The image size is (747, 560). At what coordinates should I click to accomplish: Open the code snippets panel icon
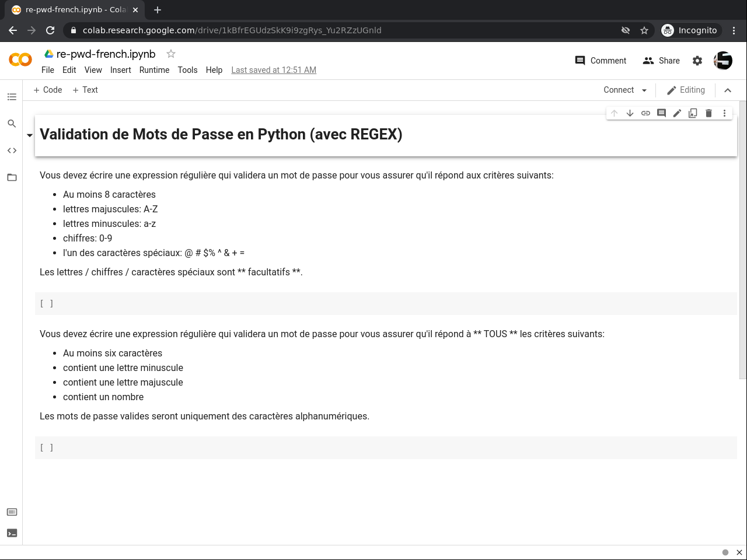(x=12, y=150)
